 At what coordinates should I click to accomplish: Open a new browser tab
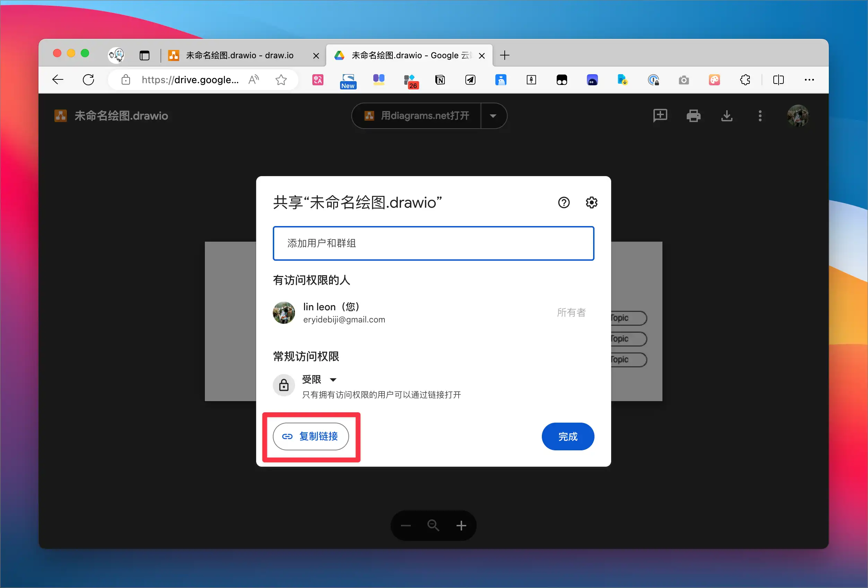pos(505,56)
